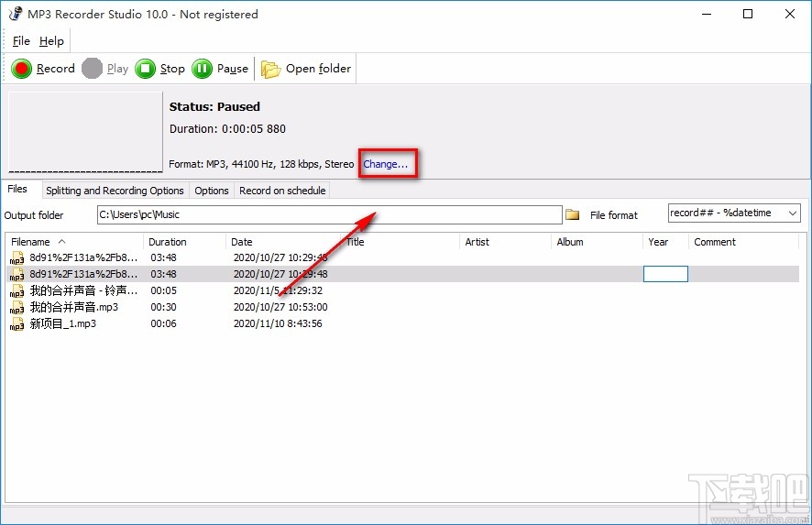Viewport: 812px width, 525px height.
Task: Sort by the Filename column header
Action: coord(74,242)
